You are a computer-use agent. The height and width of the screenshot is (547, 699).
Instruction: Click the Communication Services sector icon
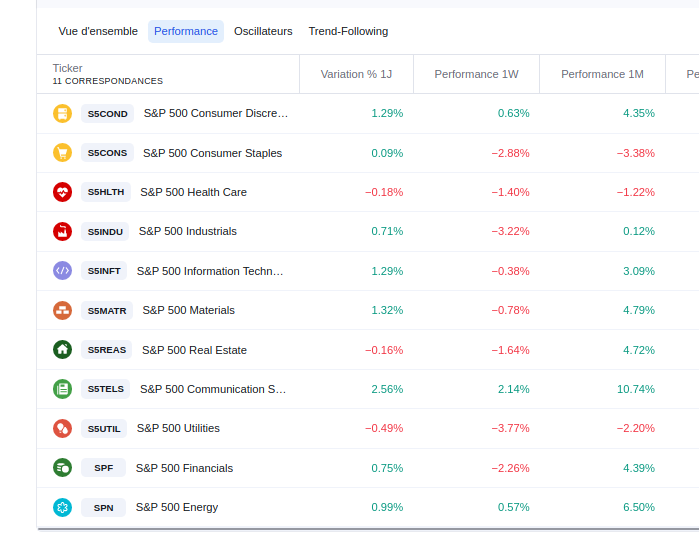(63, 389)
